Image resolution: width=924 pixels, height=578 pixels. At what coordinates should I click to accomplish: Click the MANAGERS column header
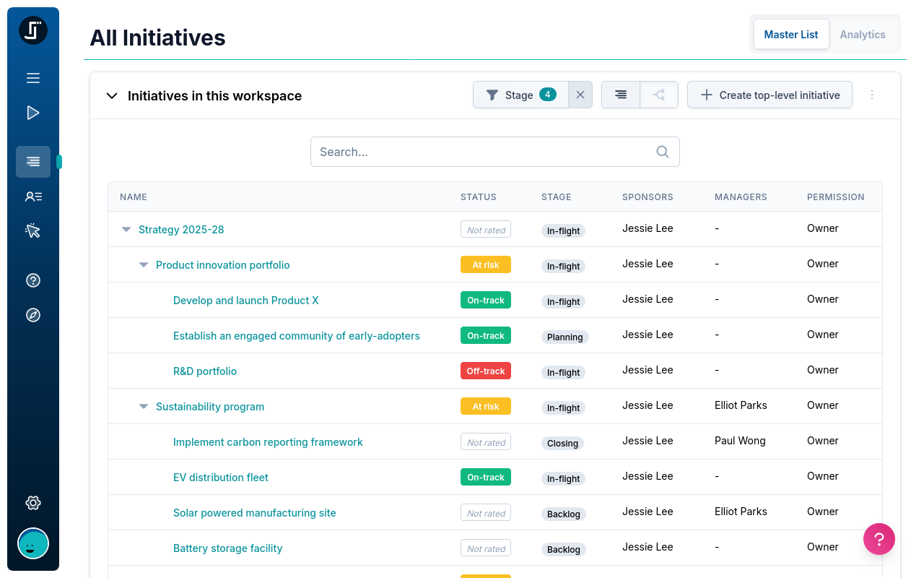741,197
